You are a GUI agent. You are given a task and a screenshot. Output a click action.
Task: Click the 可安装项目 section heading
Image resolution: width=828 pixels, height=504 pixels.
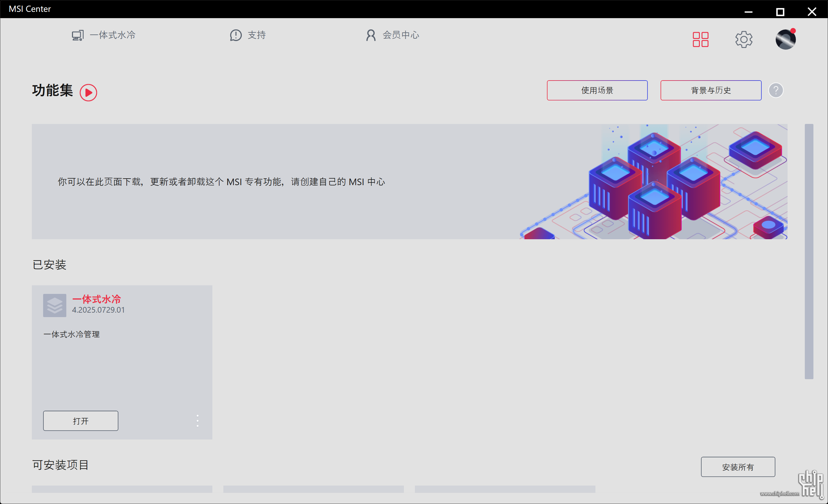[x=60, y=465]
